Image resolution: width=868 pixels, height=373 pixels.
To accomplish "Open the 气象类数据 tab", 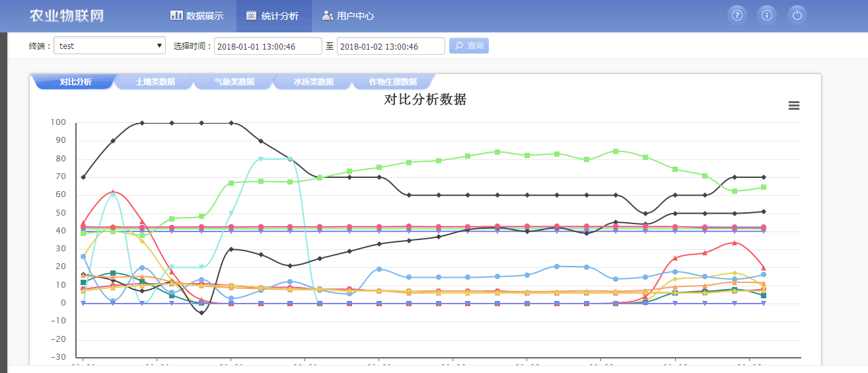I will pos(235,82).
